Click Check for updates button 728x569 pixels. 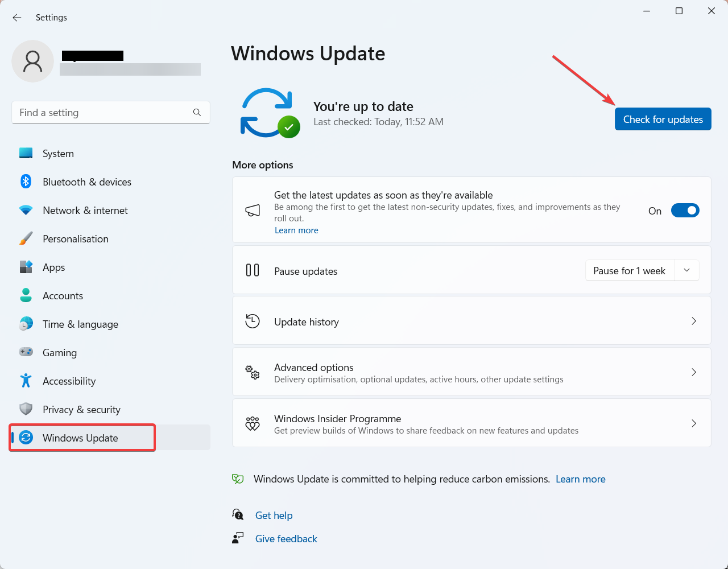pos(663,119)
